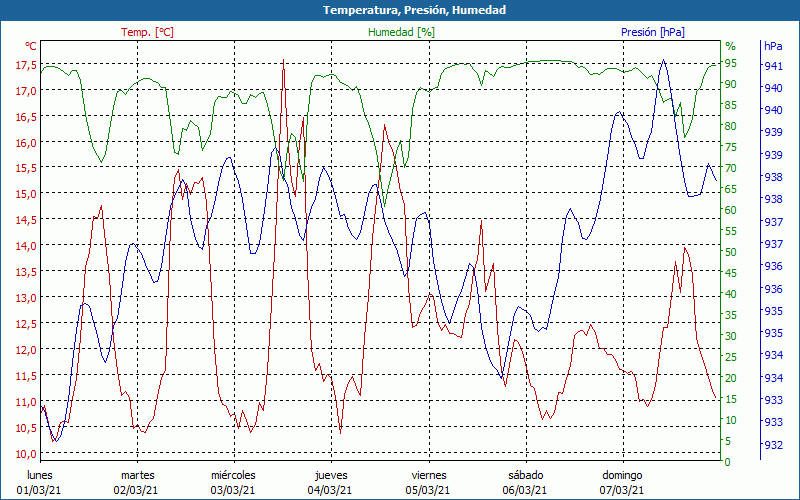Click the green '20' humidity axis value
The image size is (800, 500).
click(x=731, y=378)
